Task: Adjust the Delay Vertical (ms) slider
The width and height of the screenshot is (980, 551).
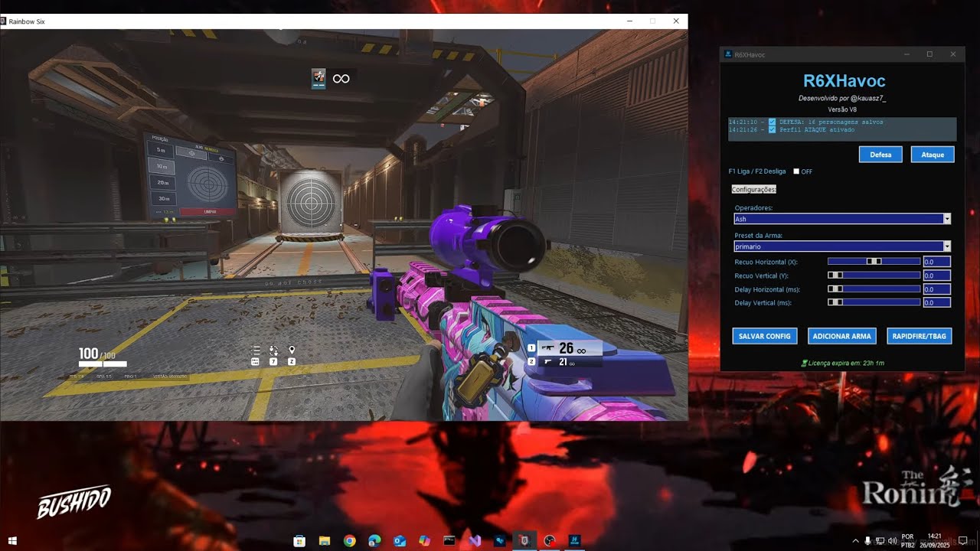Action: 874,303
